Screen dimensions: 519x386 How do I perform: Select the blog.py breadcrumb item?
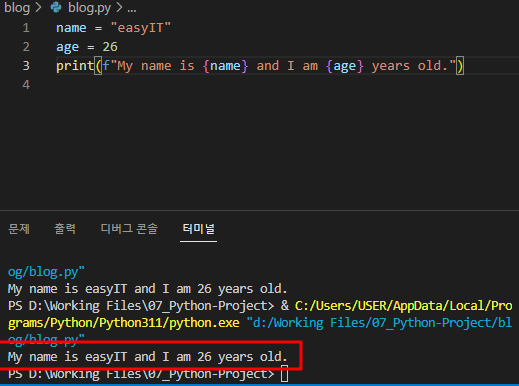89,8
